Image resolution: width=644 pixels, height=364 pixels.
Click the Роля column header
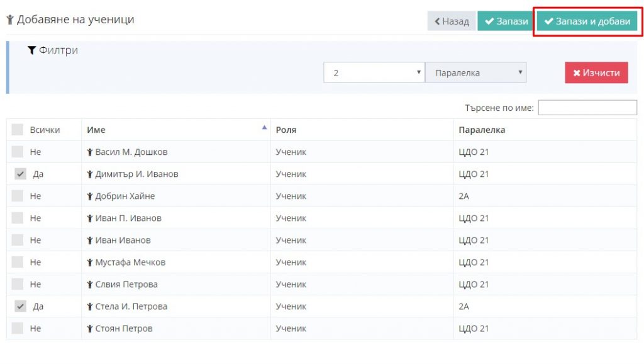pos(286,130)
